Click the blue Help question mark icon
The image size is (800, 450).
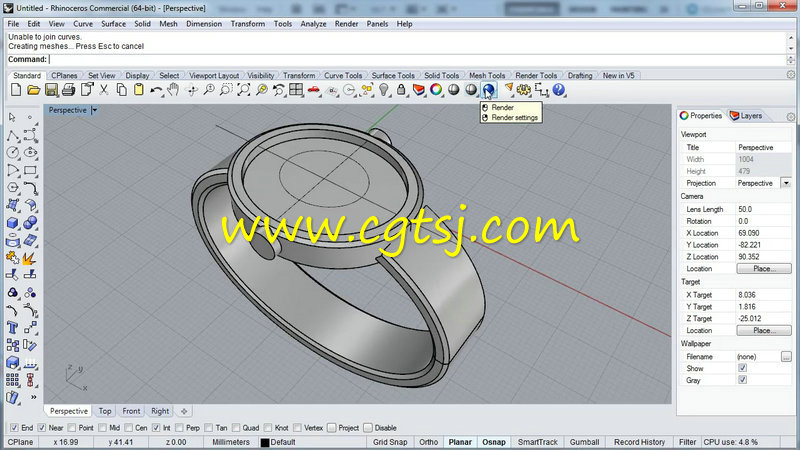[559, 90]
